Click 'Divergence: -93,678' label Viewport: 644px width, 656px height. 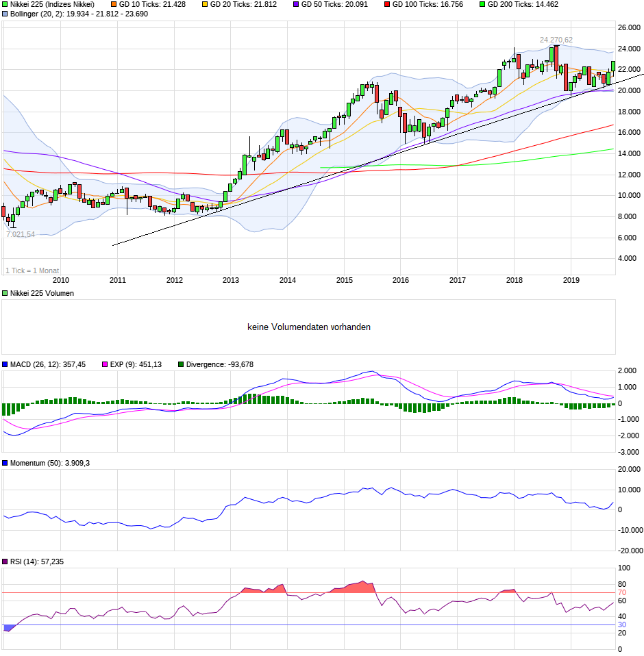220,364
